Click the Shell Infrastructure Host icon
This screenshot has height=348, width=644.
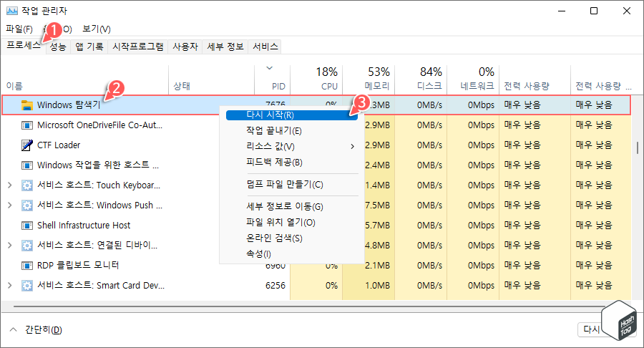pyautogui.click(x=26, y=225)
